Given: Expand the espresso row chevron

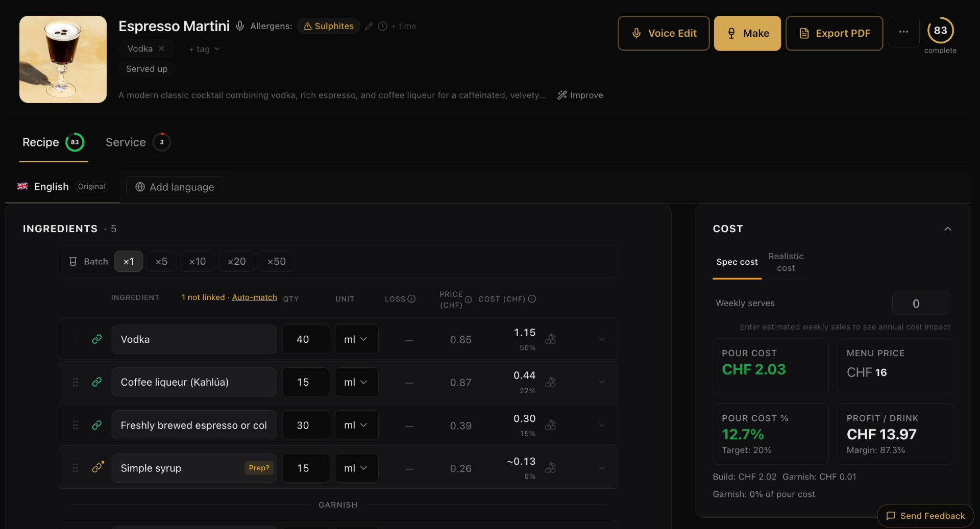Looking at the screenshot, I should tap(602, 425).
